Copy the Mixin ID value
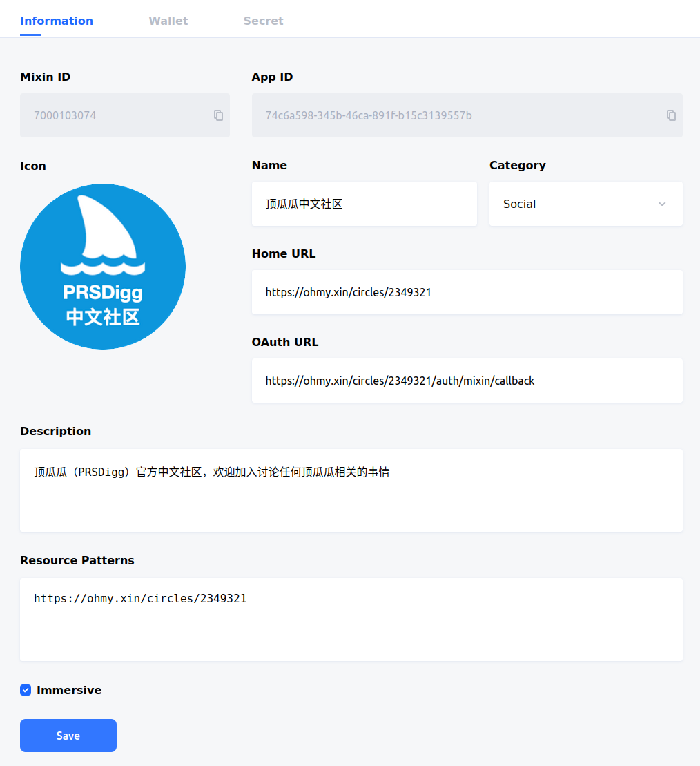The width and height of the screenshot is (700, 766). [x=218, y=115]
